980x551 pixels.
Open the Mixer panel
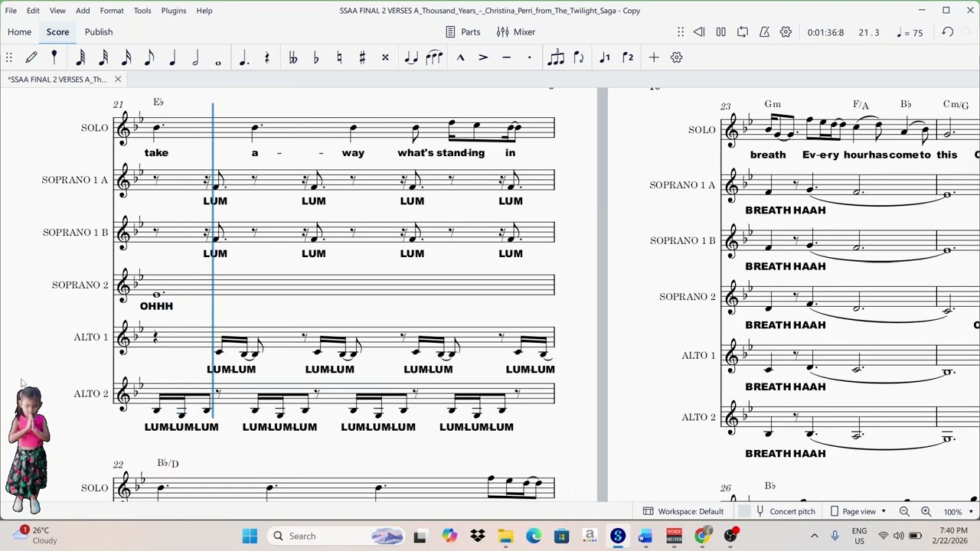click(x=516, y=32)
